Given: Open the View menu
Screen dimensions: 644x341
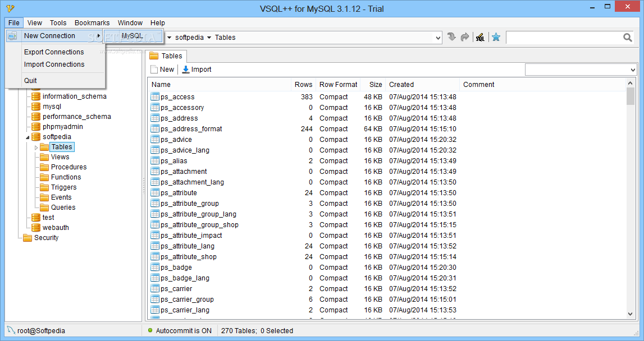Looking at the screenshot, I should 34,22.
